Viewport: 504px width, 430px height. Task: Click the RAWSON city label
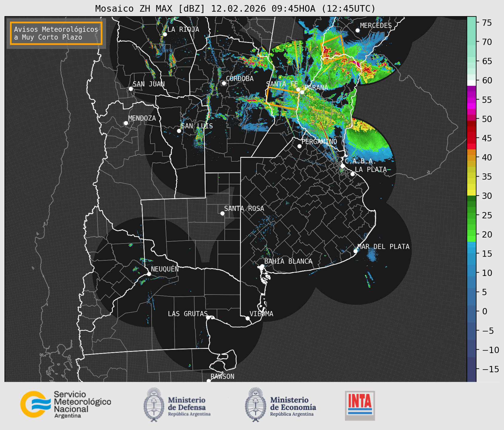(x=222, y=376)
